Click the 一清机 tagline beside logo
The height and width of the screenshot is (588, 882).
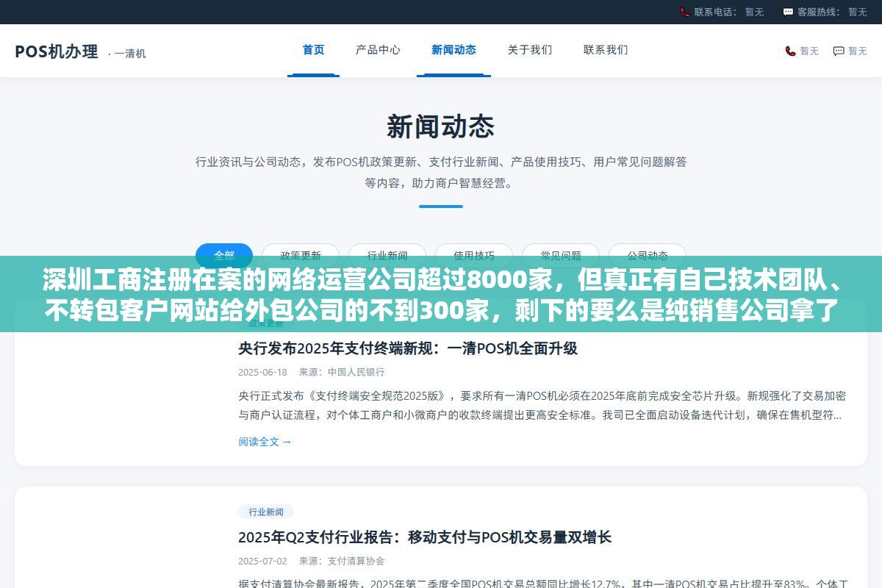127,54
